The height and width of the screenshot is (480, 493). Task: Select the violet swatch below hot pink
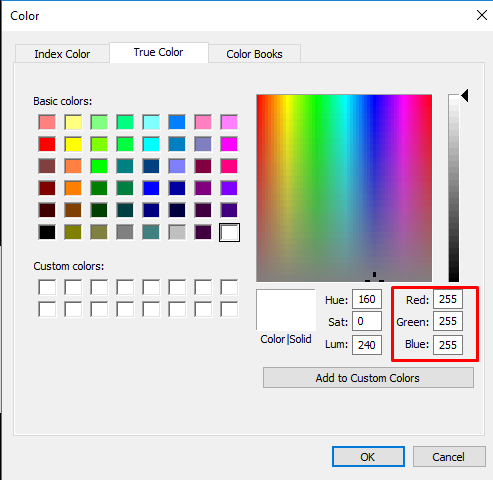click(229, 188)
